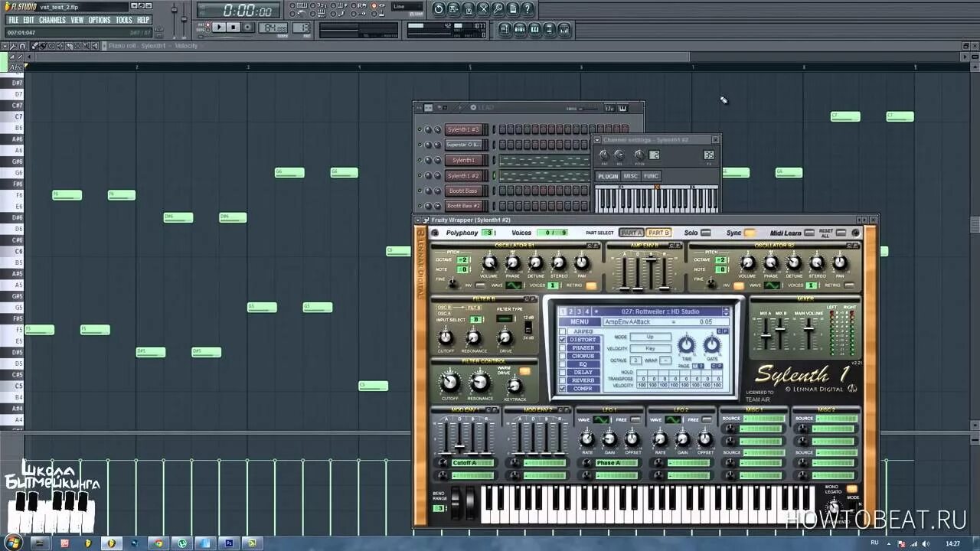The width and height of the screenshot is (980, 551).
Task: Enable the ARPEG effect checkbox
Action: click(x=563, y=331)
